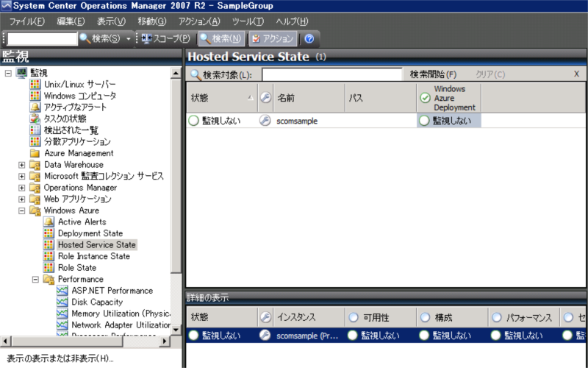588x368 pixels.
Task: Open the Deployment State view icon
Action: pos(49,233)
